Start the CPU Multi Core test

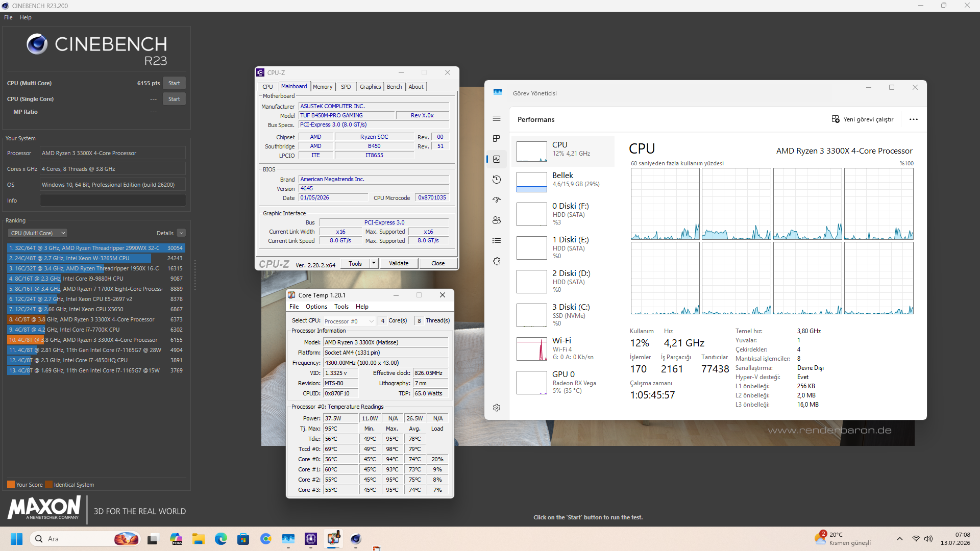tap(174, 83)
